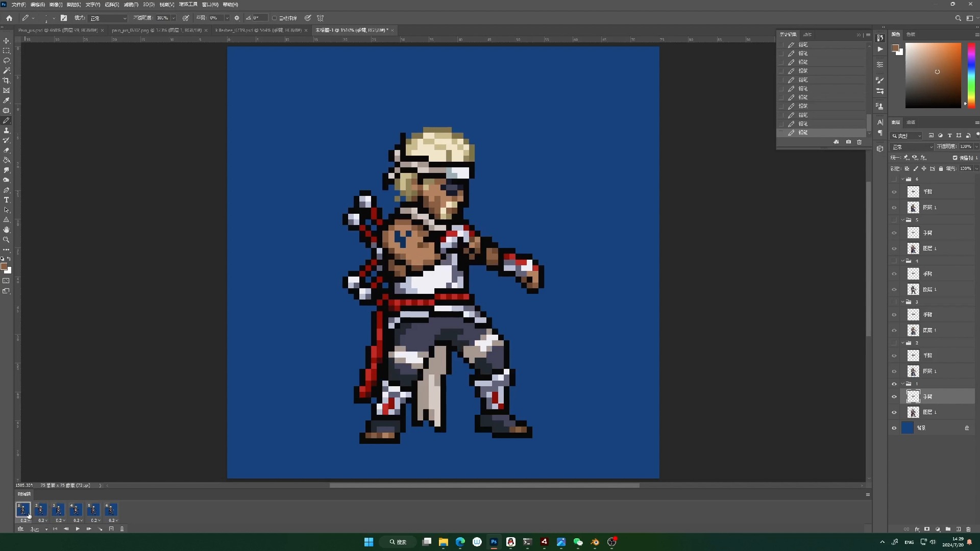Select the Pencil tool in the toolbar

pyautogui.click(x=7, y=120)
